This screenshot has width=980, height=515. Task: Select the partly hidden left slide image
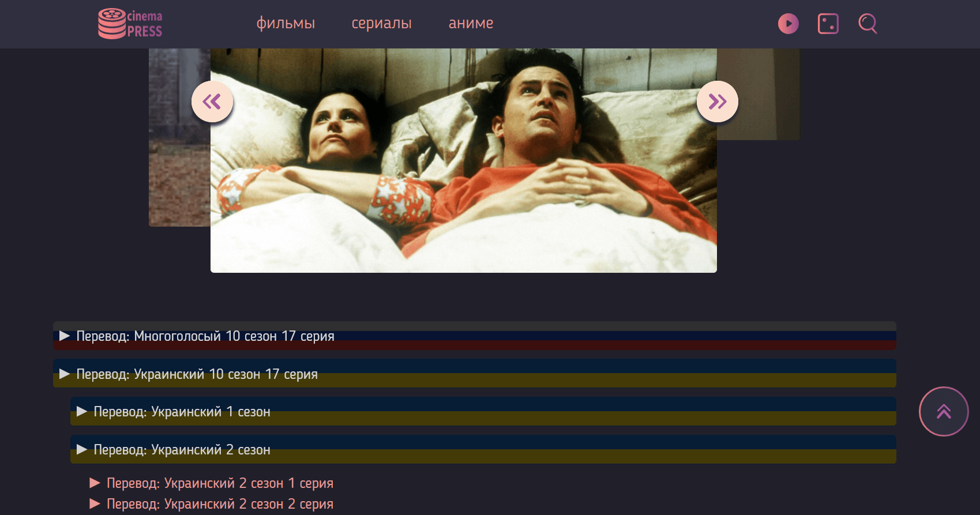(179, 137)
